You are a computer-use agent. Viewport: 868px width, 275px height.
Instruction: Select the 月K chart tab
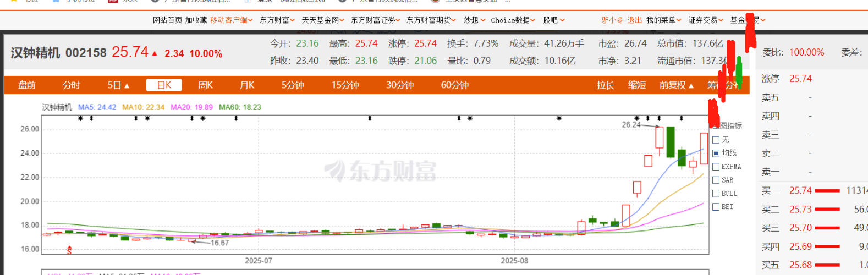click(247, 85)
